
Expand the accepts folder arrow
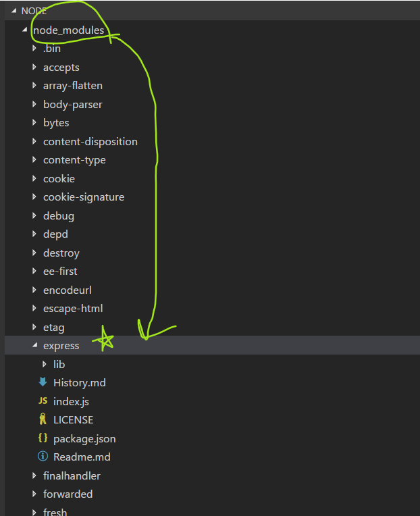(x=34, y=67)
